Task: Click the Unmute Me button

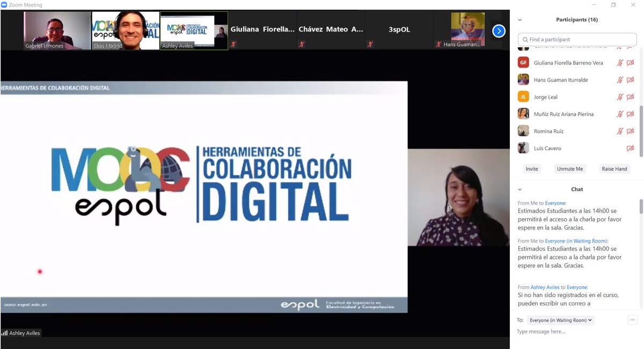Action: [x=570, y=169]
